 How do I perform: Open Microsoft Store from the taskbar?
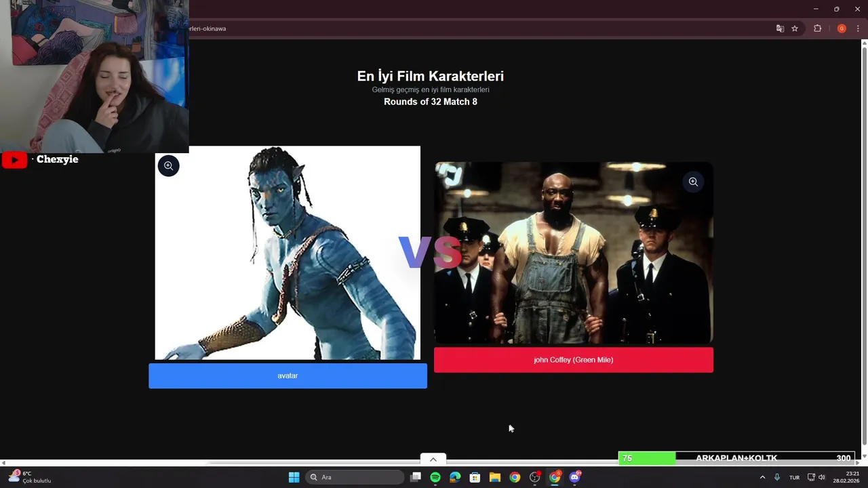[475, 477]
